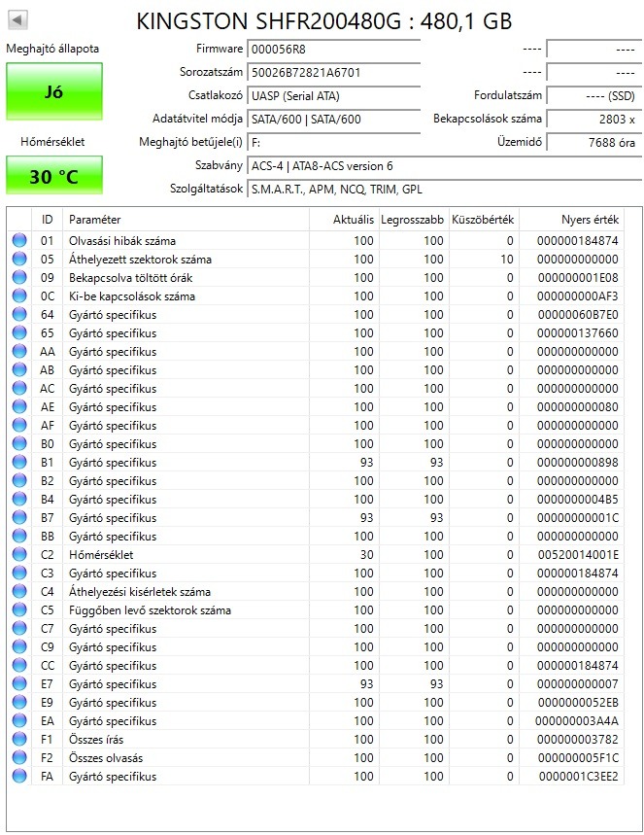644x835 pixels.
Task: Select the Olvasási hibák száma row
Action: [x=315, y=240]
